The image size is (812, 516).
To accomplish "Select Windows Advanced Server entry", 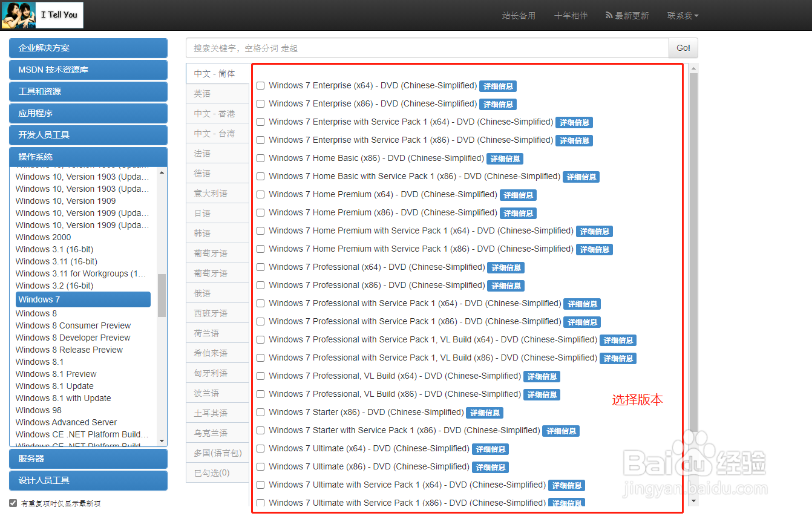I will tap(66, 422).
